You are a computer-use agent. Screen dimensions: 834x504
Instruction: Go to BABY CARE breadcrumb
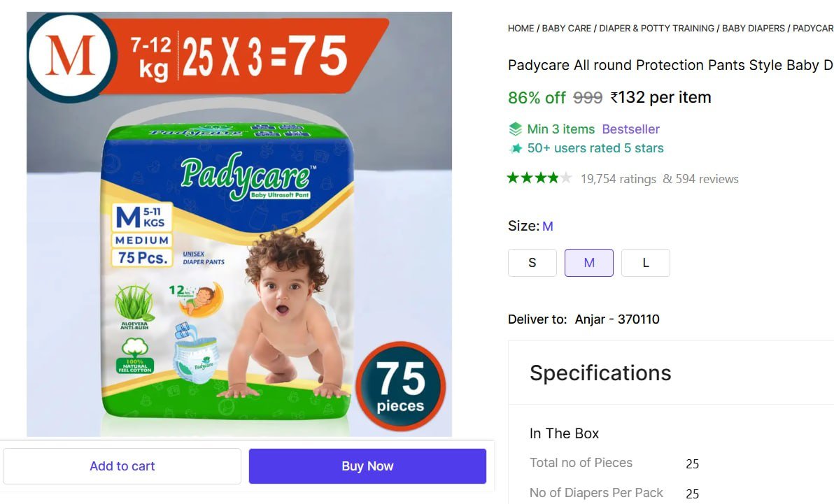[x=567, y=28]
